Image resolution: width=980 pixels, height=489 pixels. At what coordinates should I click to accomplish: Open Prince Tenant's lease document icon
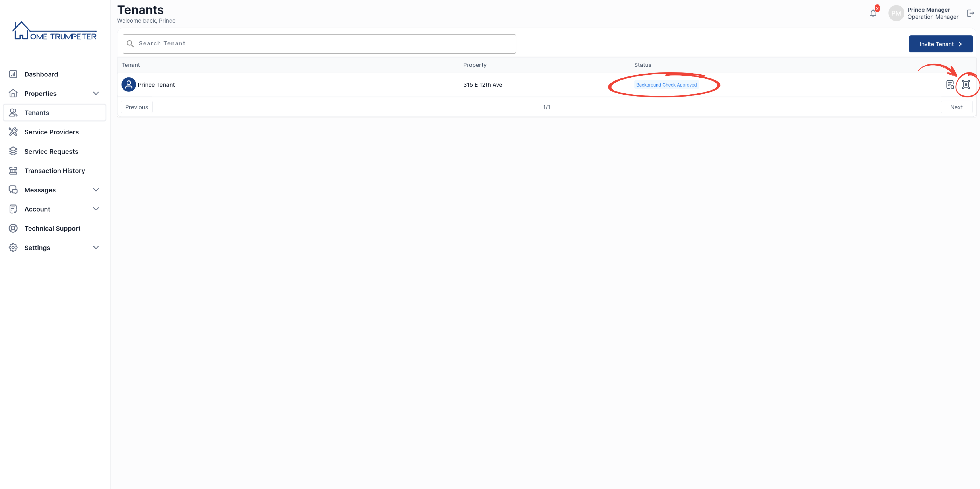pos(966,85)
